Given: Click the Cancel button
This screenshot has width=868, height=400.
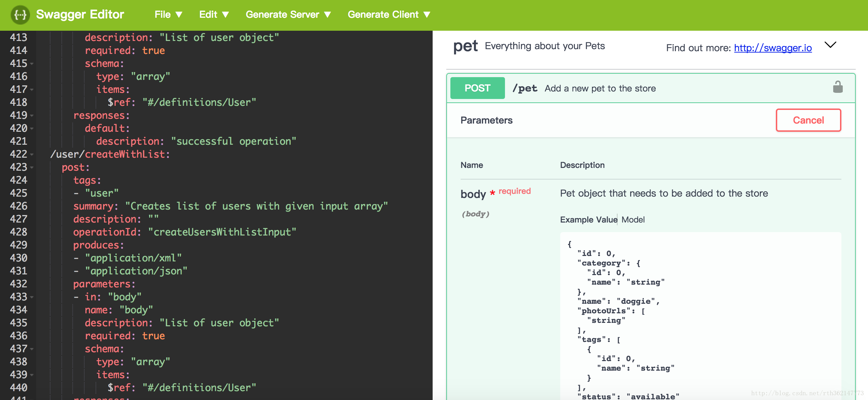Looking at the screenshot, I should pos(808,120).
